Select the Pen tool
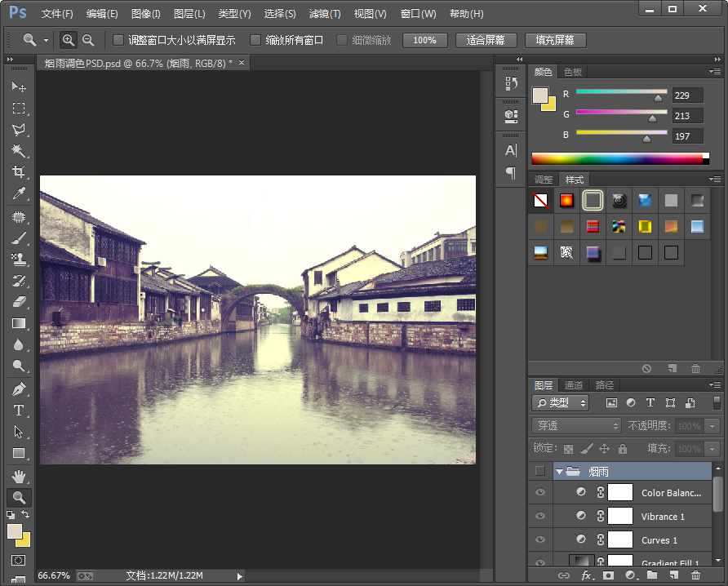The width and height of the screenshot is (728, 586). click(x=19, y=389)
